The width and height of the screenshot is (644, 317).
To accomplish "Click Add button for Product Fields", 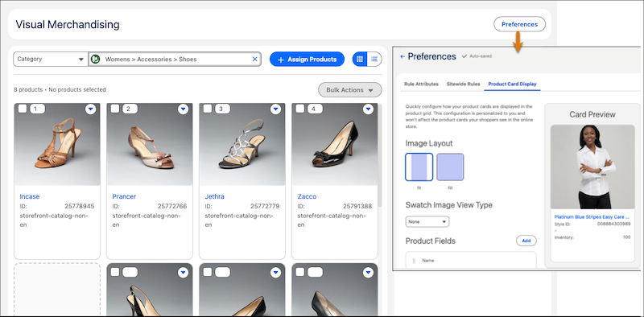I will (526, 241).
